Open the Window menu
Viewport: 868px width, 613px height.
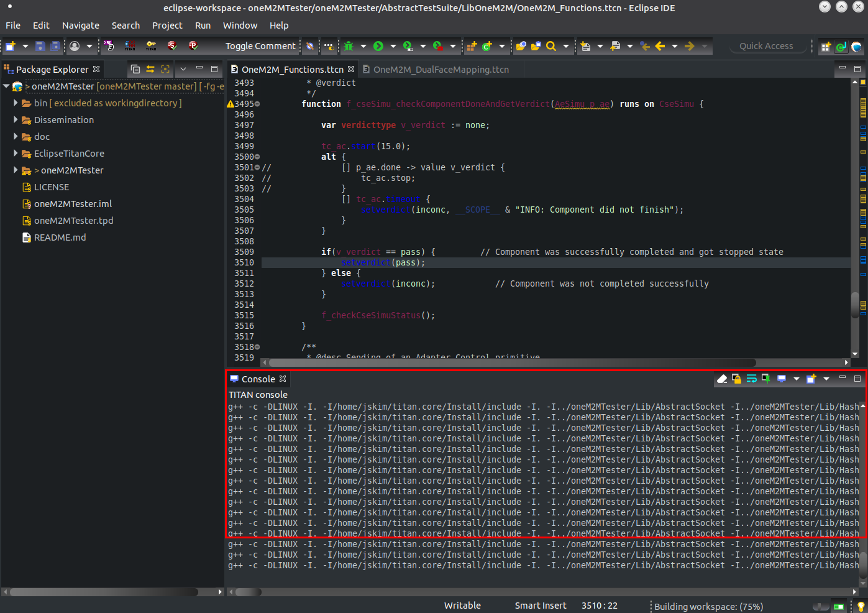[240, 25]
